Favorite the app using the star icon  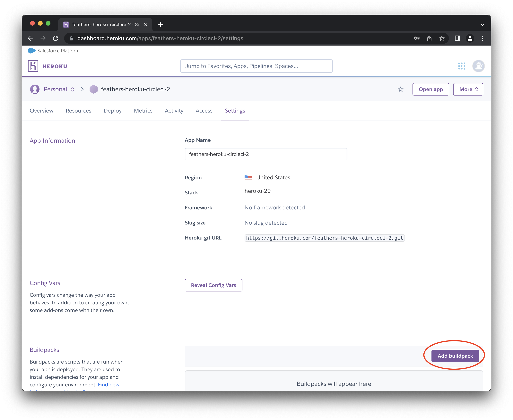pyautogui.click(x=400, y=89)
